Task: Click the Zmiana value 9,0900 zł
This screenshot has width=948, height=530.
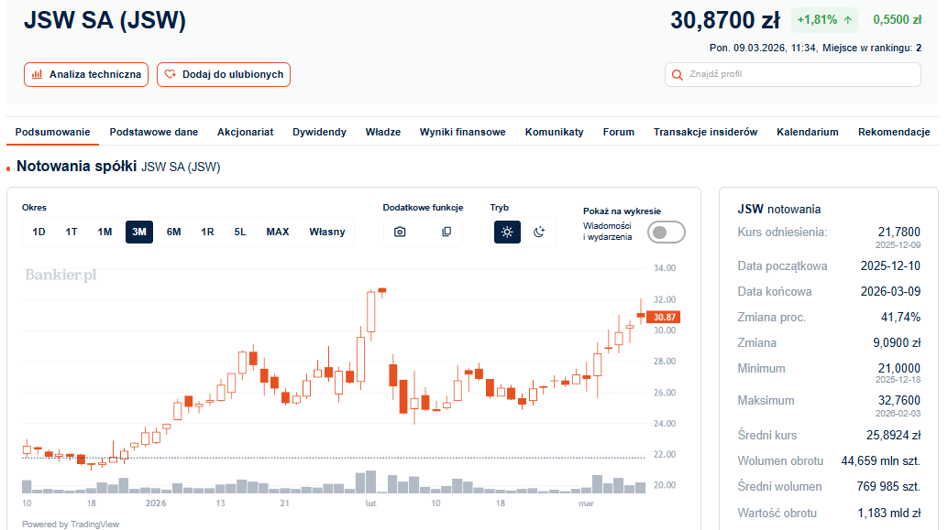Action: click(897, 343)
